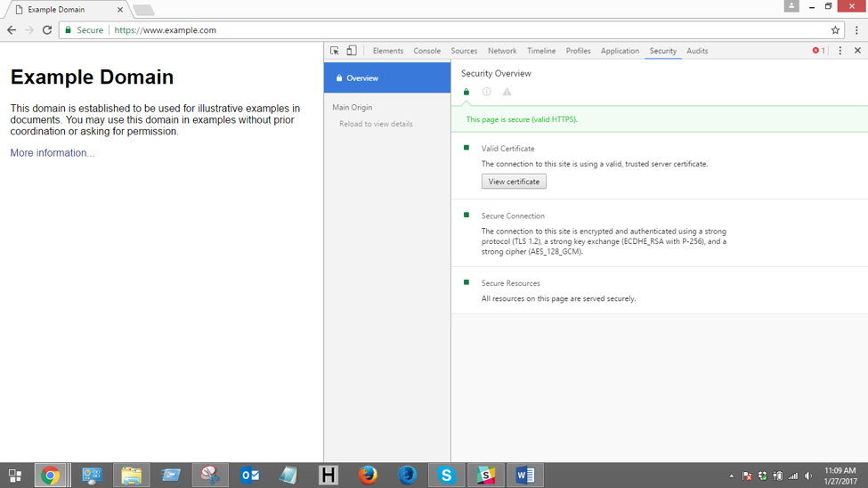868x488 pixels.
Task: Open the Sources tab
Action: [x=464, y=51]
